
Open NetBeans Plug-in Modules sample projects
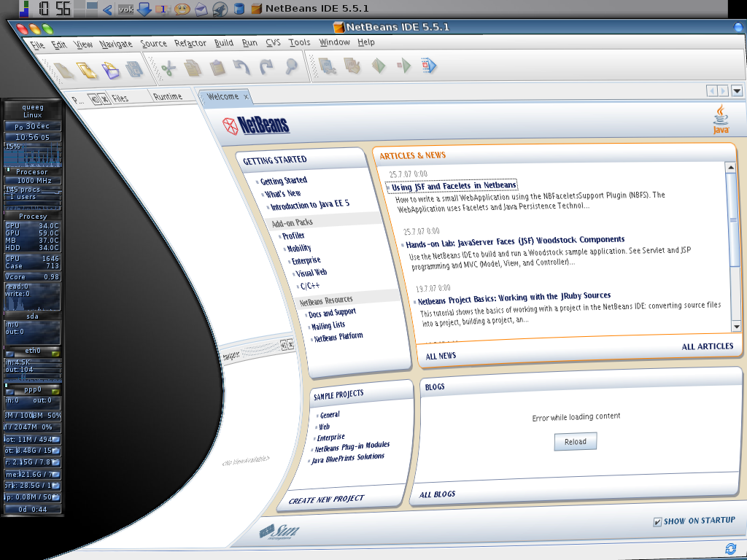tap(352, 447)
